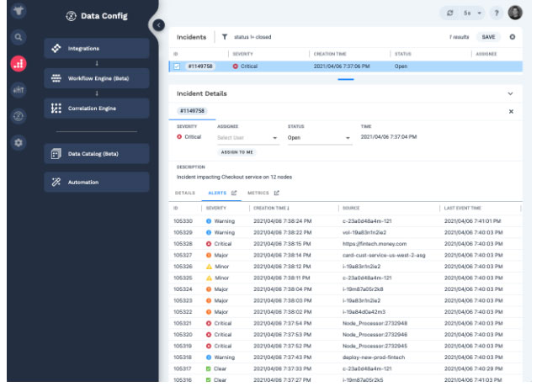The image size is (542, 392).
Task: Open the settings gear in the sidebar
Action: (19, 142)
